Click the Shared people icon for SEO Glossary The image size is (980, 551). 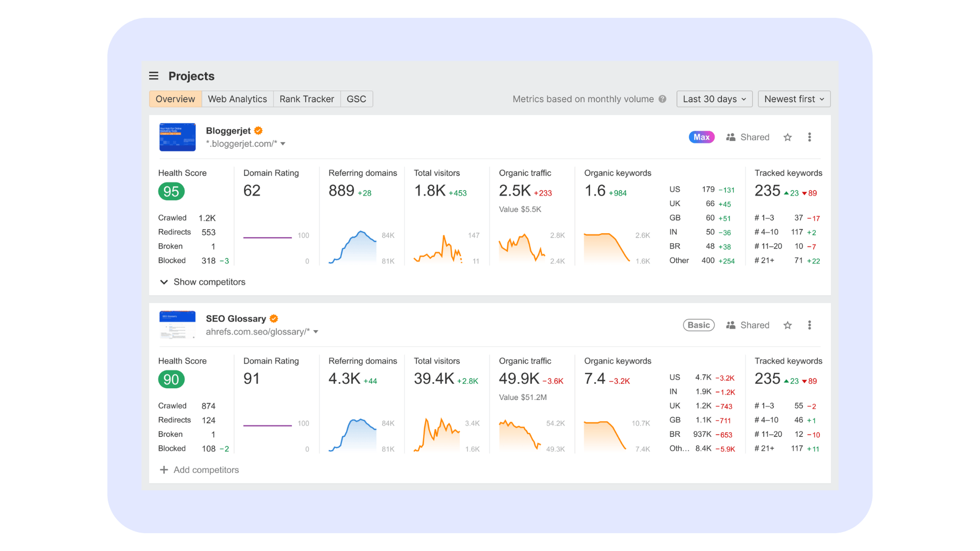pyautogui.click(x=731, y=325)
